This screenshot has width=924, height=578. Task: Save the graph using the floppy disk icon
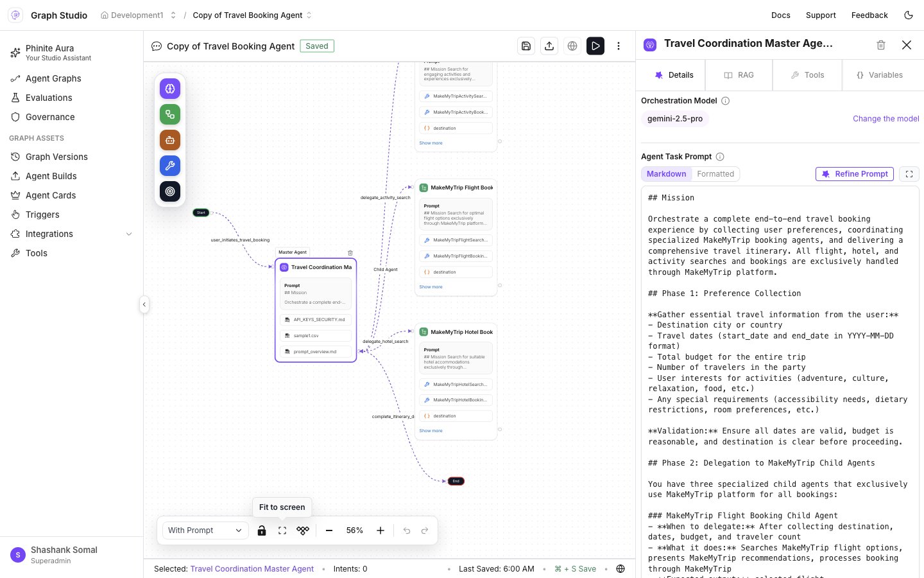coord(526,46)
